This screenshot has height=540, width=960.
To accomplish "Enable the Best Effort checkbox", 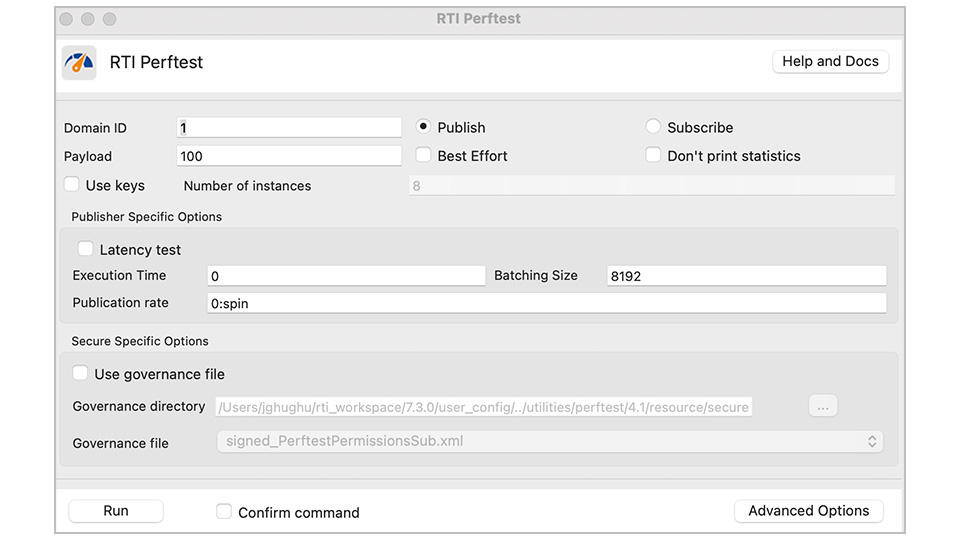I will tap(424, 155).
